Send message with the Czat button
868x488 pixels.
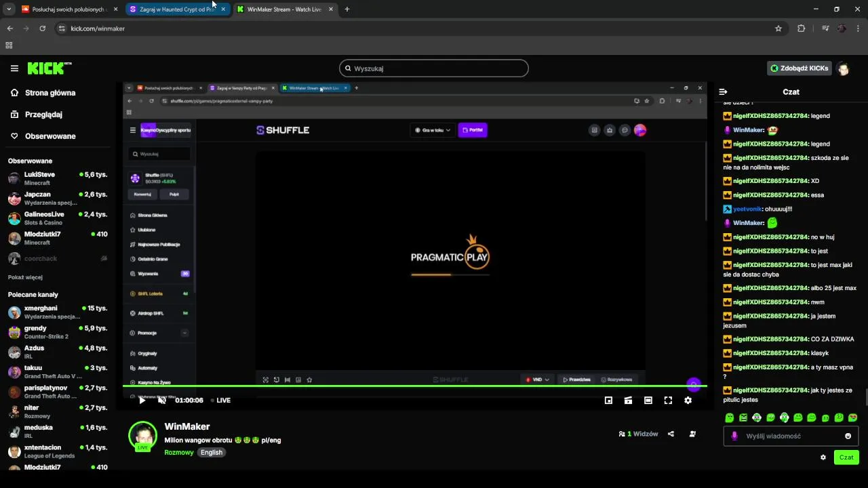click(x=846, y=457)
